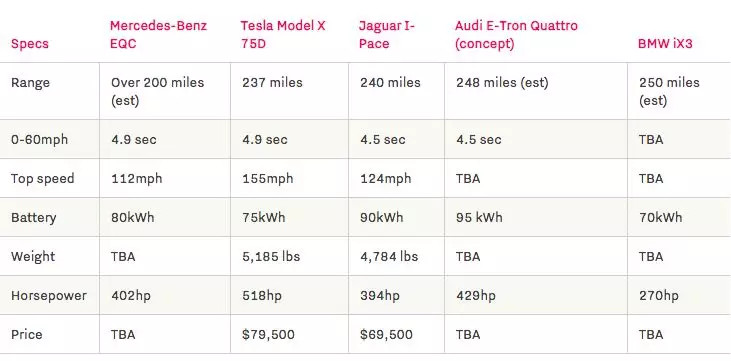Click the Battery row label
The image size is (731, 361).
tap(34, 218)
